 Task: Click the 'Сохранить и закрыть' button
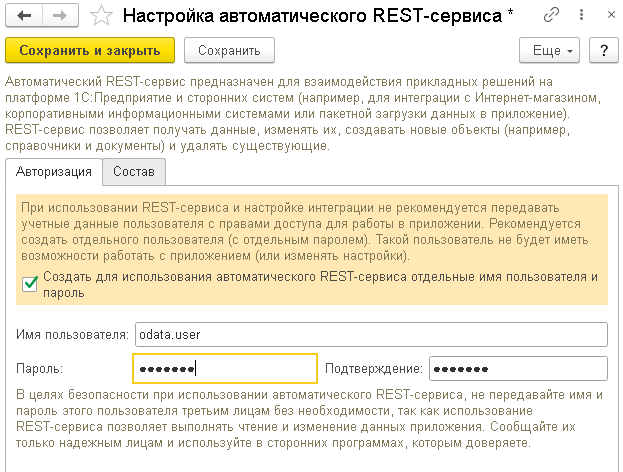[x=90, y=50]
